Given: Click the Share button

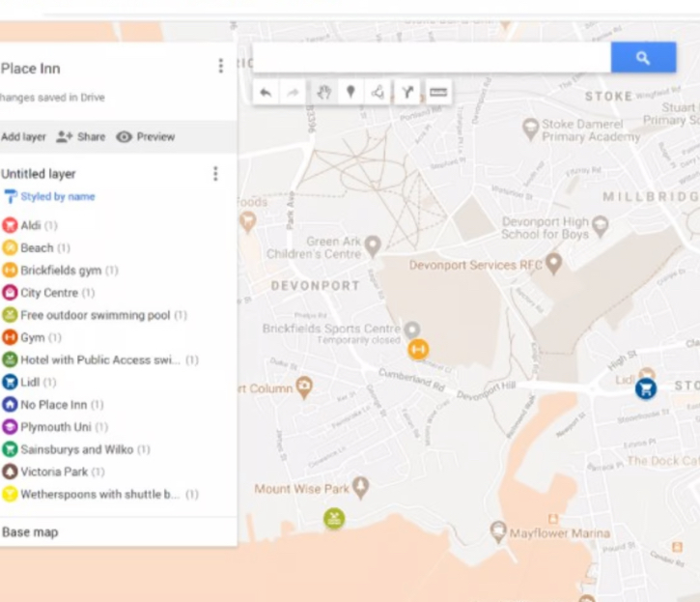Looking at the screenshot, I should (x=81, y=137).
